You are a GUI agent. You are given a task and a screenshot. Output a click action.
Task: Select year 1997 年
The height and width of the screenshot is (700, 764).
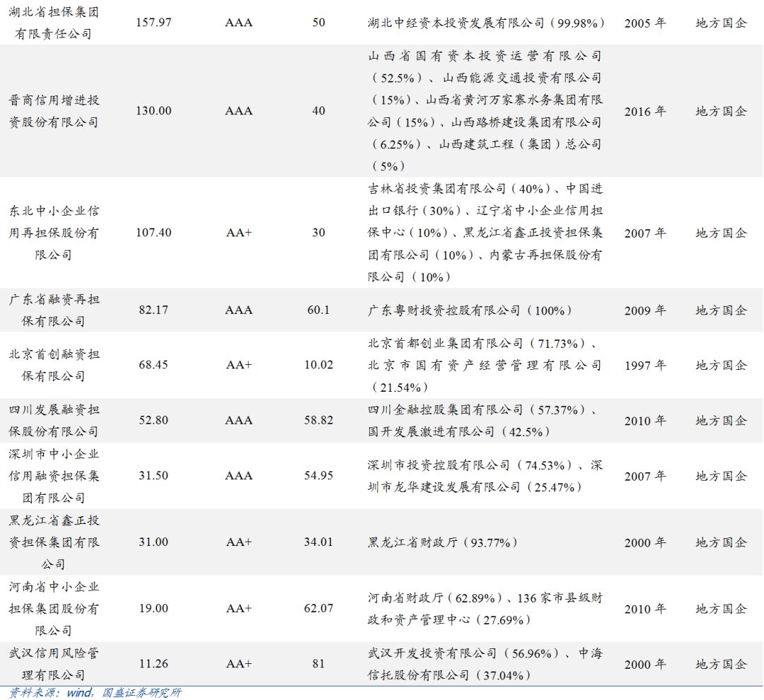click(x=645, y=366)
